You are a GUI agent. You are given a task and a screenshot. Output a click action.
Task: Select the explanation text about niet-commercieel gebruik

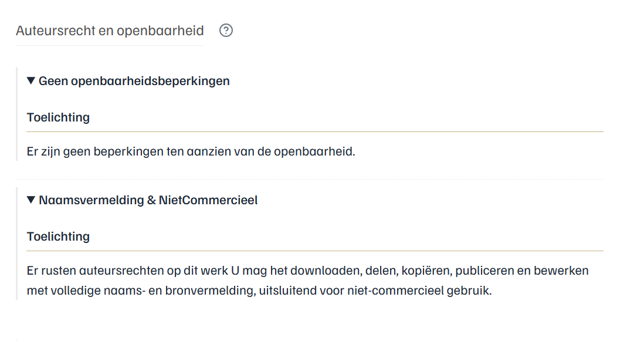(307, 280)
